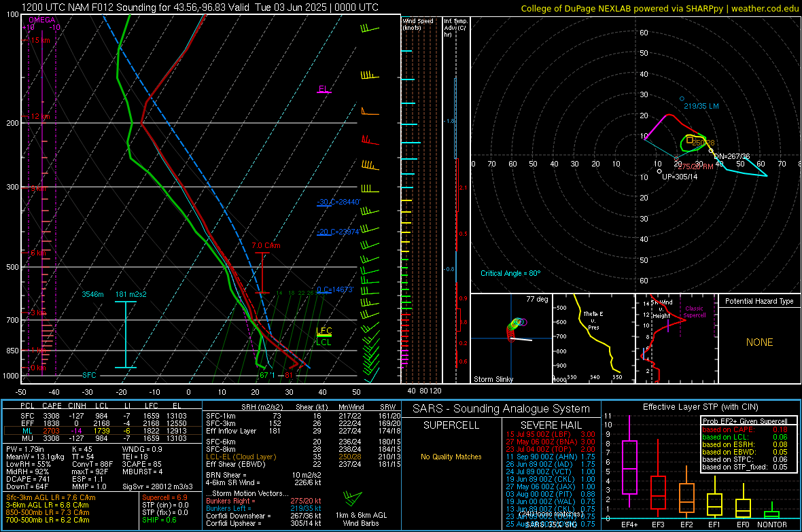Viewport: 802px width, 532px height.
Task: Click the Inf. Temp. Adv. panel header
Action: pyautogui.click(x=455, y=28)
